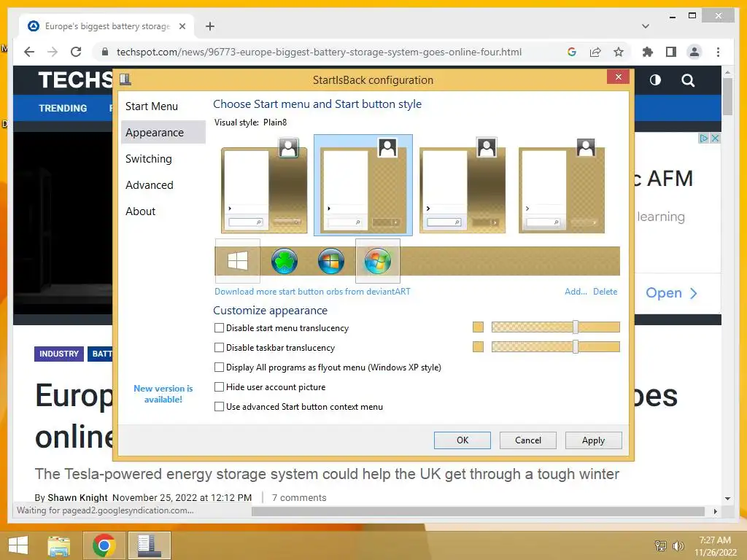The height and width of the screenshot is (560, 747).
Task: Select the Appearance section
Action: pyautogui.click(x=163, y=133)
